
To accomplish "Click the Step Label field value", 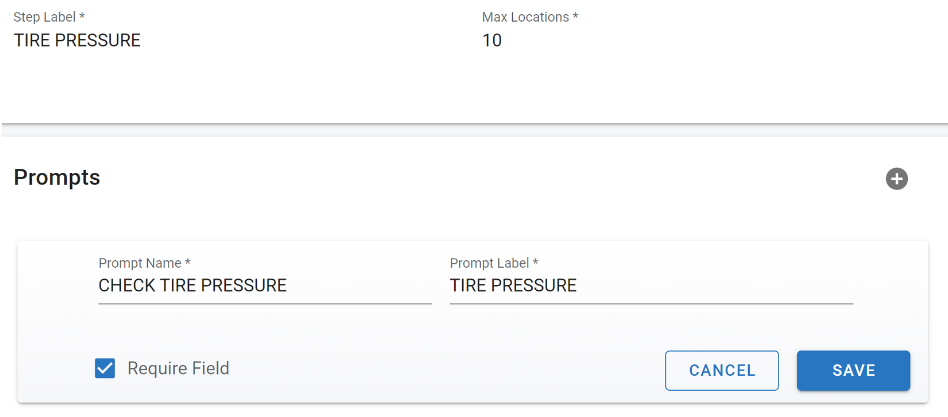I will (77, 41).
